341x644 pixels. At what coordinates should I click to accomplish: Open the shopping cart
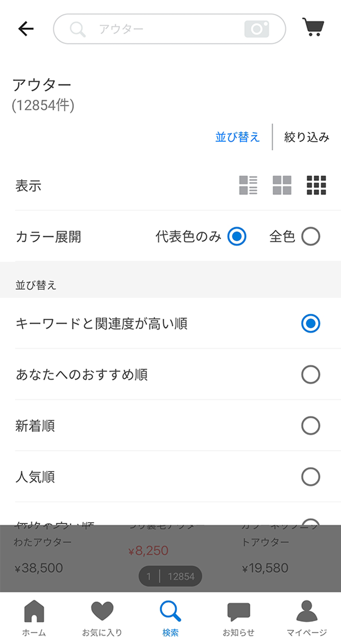(313, 28)
